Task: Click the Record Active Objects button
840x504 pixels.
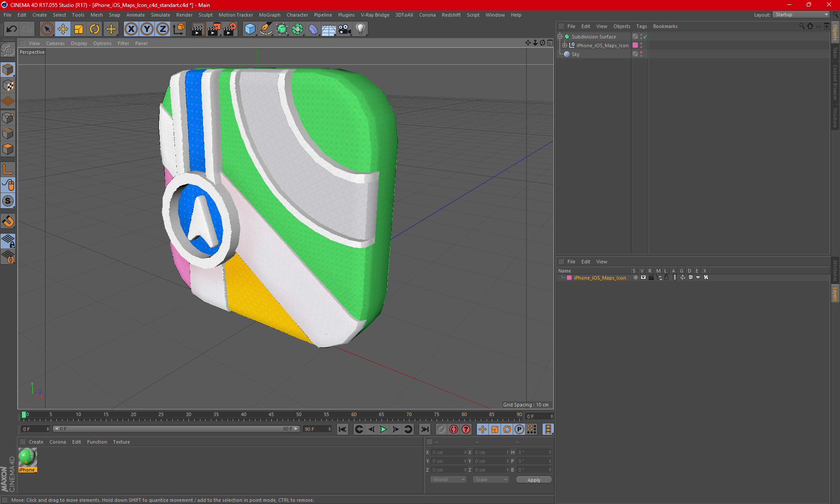Action: tap(441, 429)
